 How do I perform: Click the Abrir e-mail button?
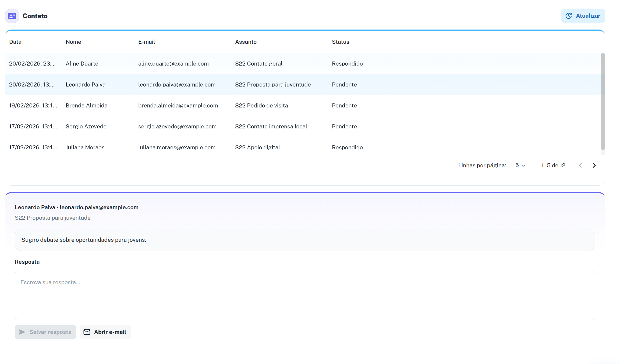pyautogui.click(x=105, y=332)
